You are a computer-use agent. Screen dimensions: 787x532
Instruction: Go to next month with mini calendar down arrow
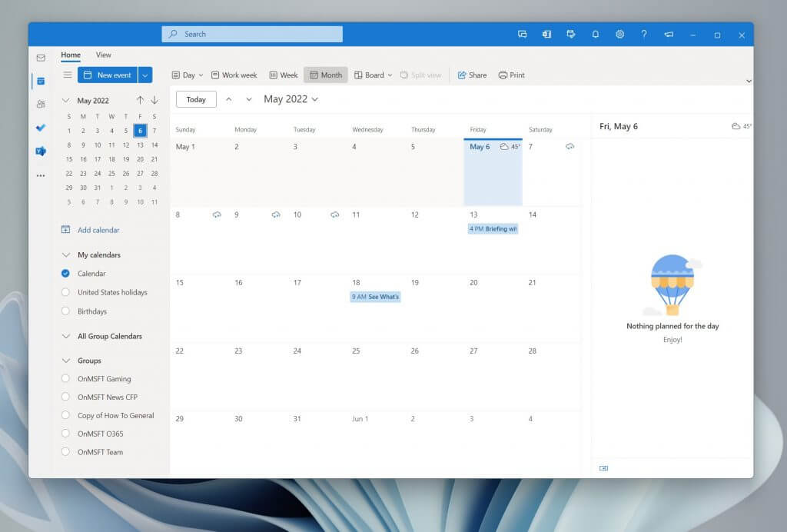(154, 100)
